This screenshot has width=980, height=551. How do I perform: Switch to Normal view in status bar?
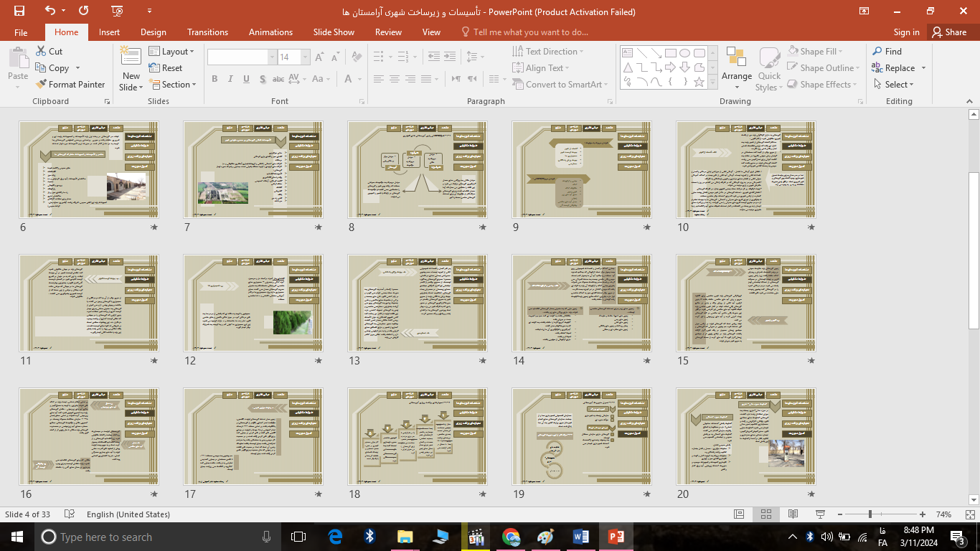tap(739, 514)
